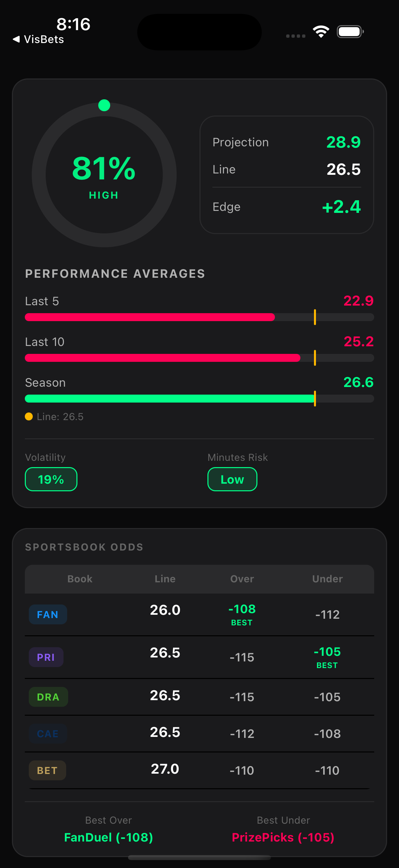399x868 pixels.
Task: Select the FanDuel sportsbook badge
Action: 48,614
